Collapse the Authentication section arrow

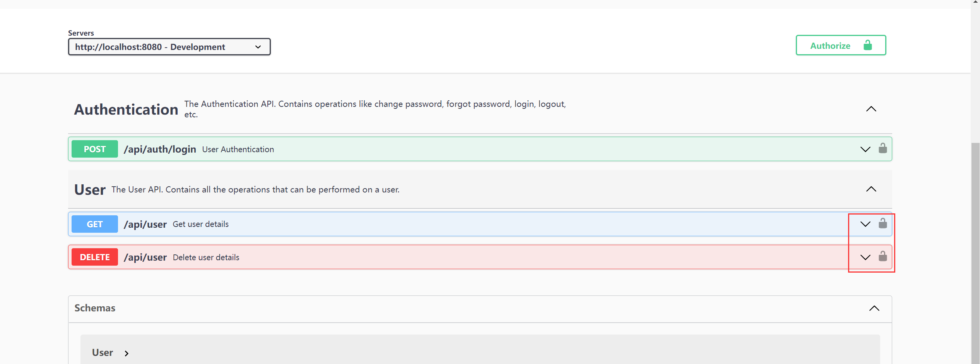[x=871, y=109]
